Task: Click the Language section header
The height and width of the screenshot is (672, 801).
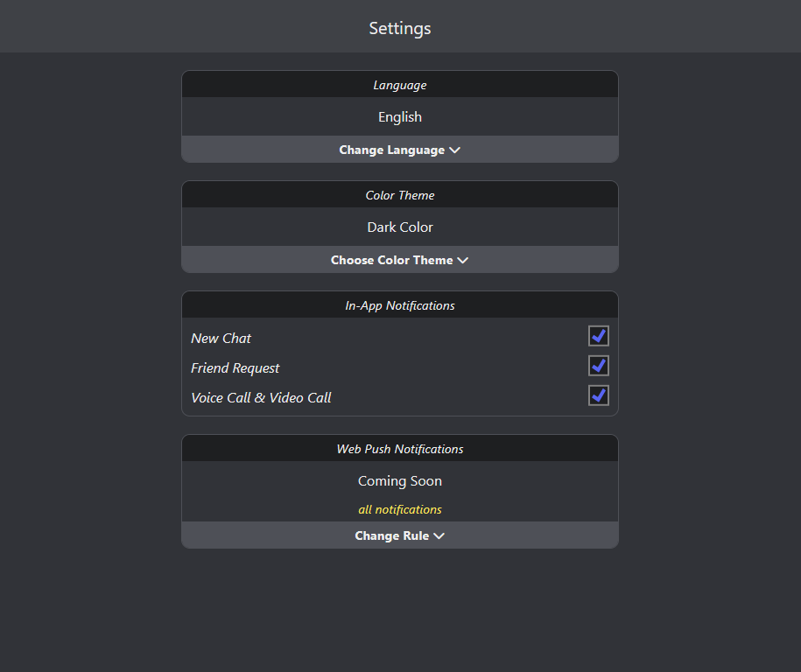Action: tap(400, 85)
